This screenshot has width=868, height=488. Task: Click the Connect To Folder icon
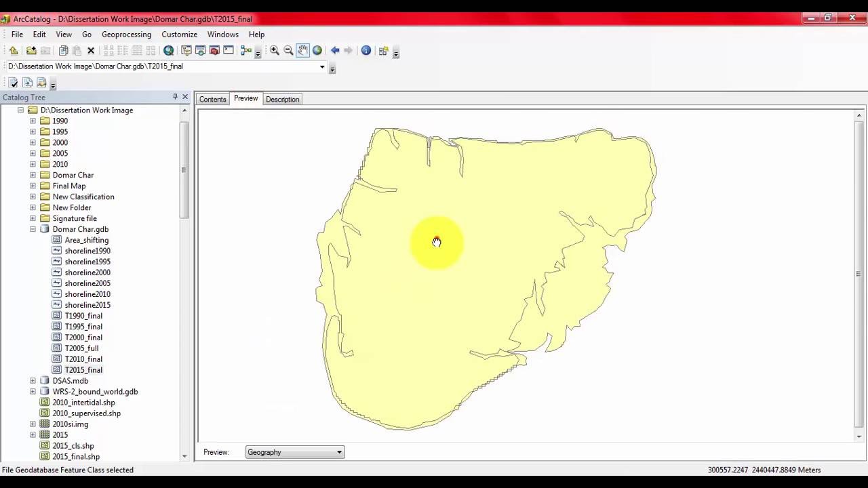point(31,50)
